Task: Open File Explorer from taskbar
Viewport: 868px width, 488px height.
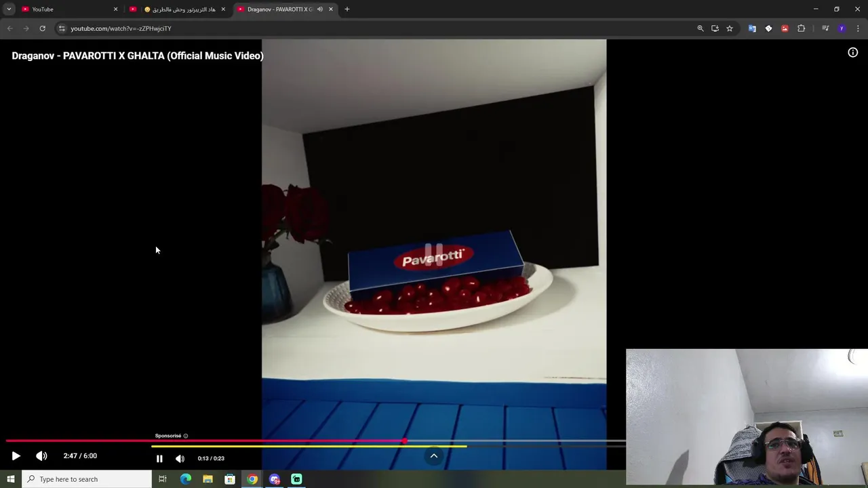Action: 208,479
